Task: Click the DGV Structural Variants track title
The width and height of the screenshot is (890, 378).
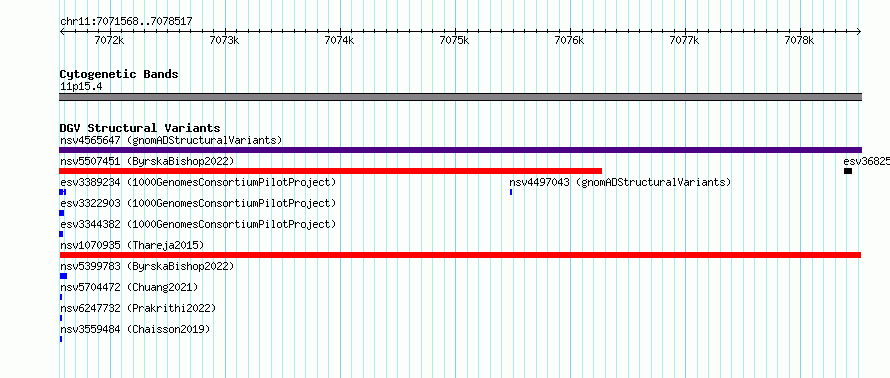Action: tap(140, 128)
